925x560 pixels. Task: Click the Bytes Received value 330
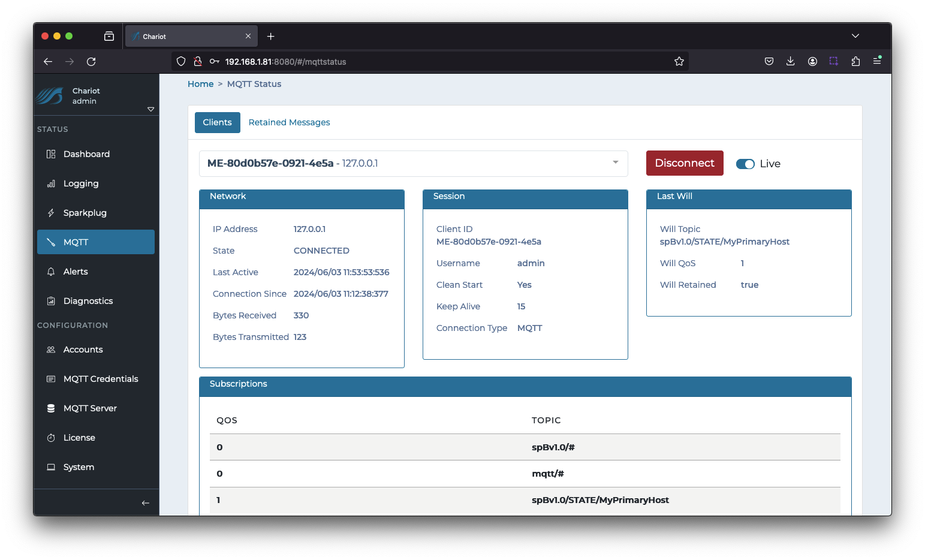(x=301, y=315)
